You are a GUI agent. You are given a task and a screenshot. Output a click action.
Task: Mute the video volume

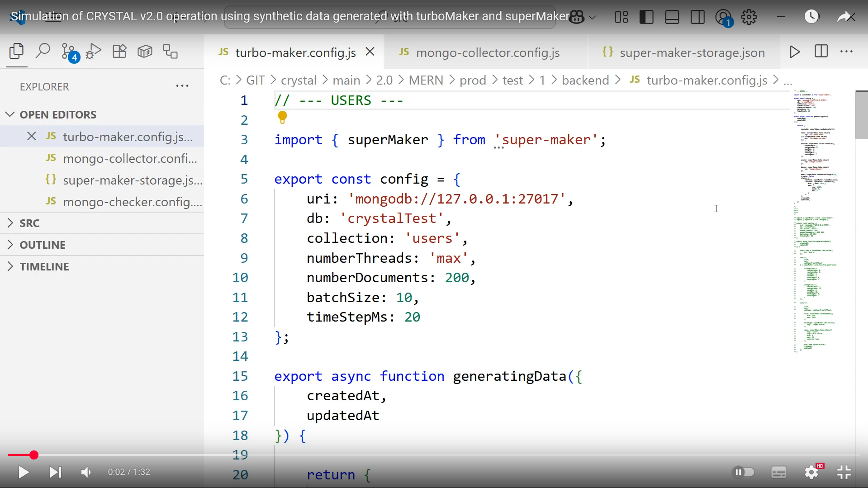pyautogui.click(x=86, y=472)
